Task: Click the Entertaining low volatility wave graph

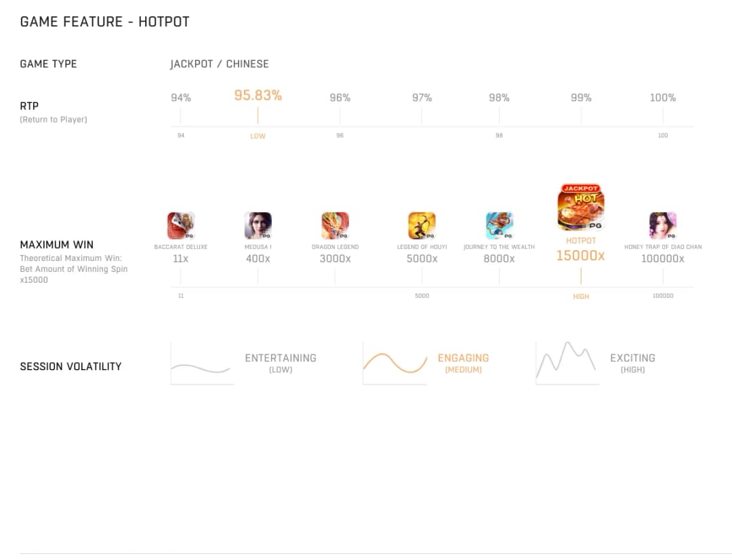Action: pyautogui.click(x=202, y=363)
